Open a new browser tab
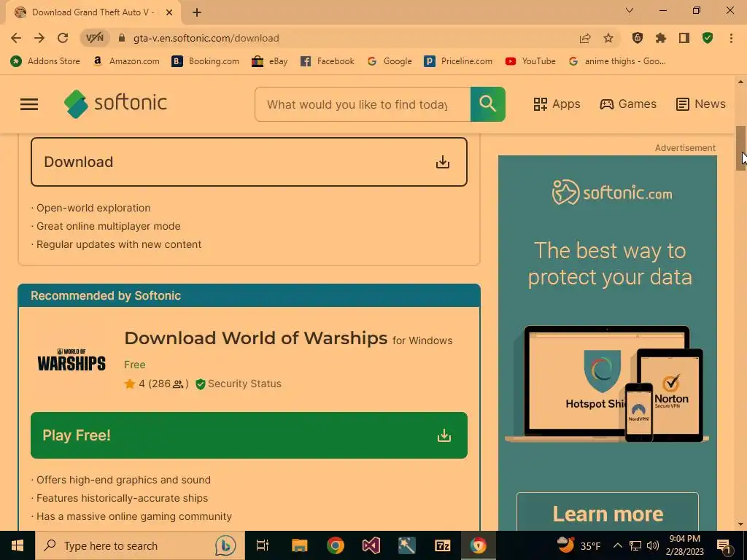The height and width of the screenshot is (560, 747). (x=197, y=12)
